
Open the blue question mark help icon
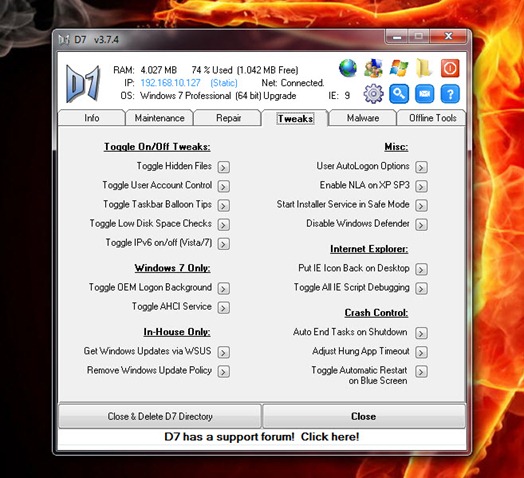450,94
